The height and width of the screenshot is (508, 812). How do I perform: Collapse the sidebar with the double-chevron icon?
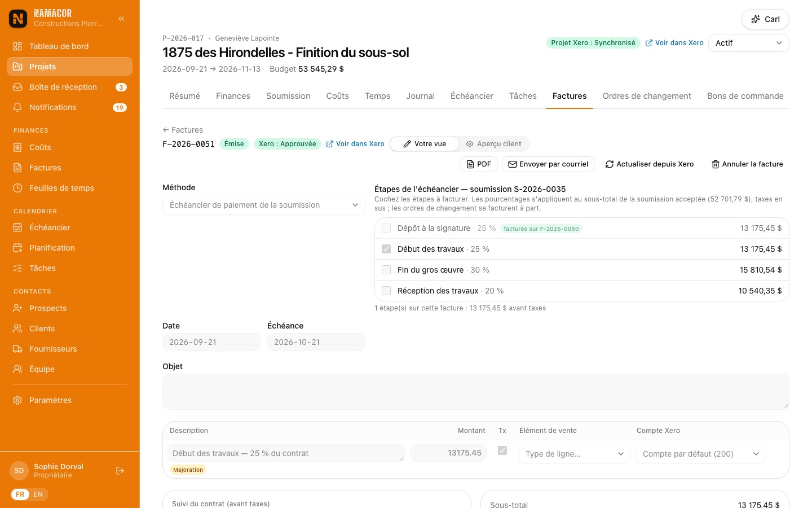point(121,19)
